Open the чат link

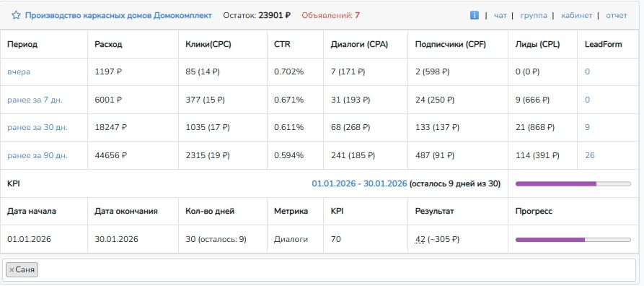pos(500,16)
